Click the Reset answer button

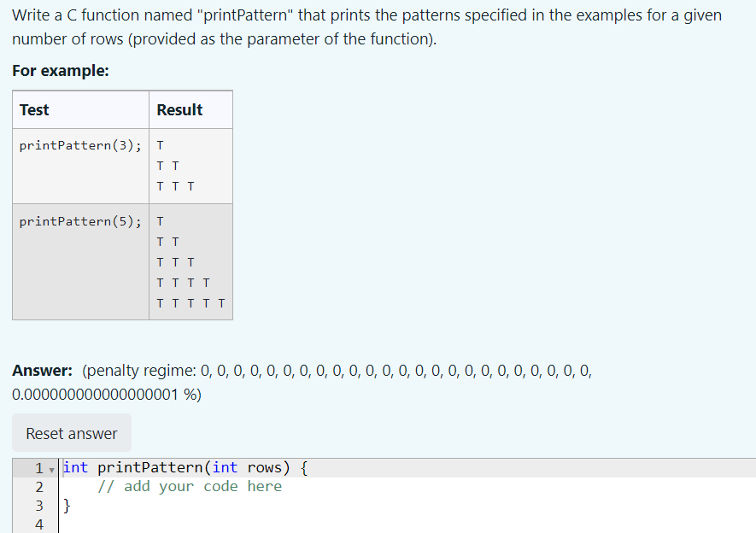click(x=71, y=433)
